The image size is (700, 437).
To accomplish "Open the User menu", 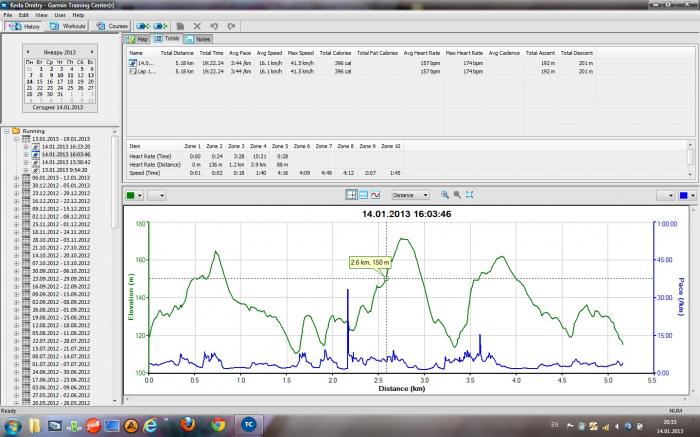I will tap(60, 15).
